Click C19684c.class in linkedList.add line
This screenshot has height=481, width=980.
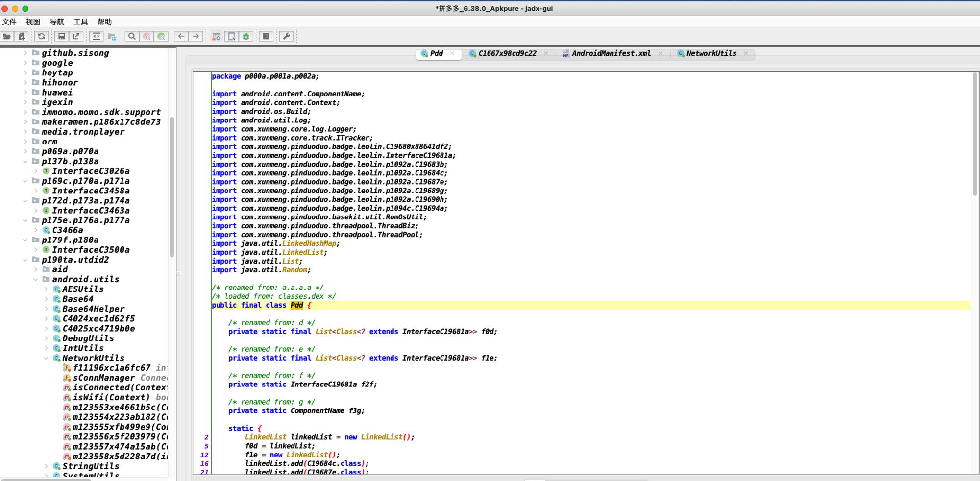[335, 463]
